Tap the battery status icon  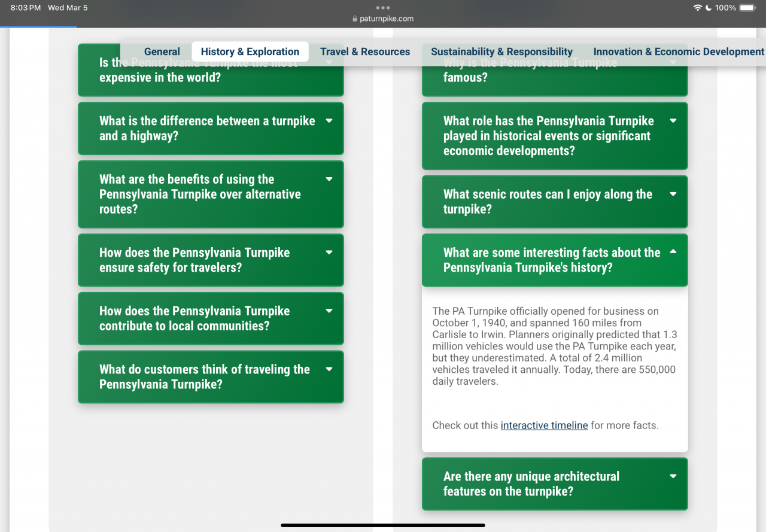[748, 8]
